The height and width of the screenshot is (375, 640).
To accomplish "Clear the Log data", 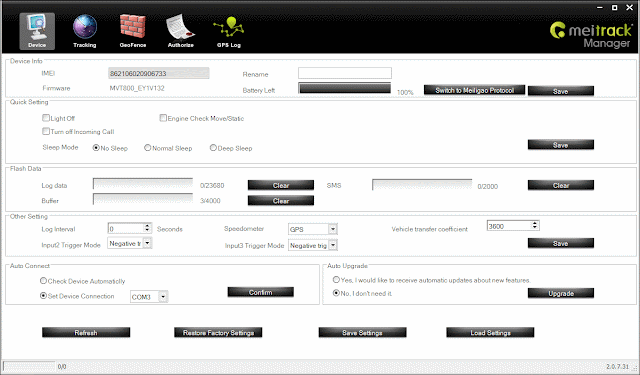I will [x=281, y=185].
